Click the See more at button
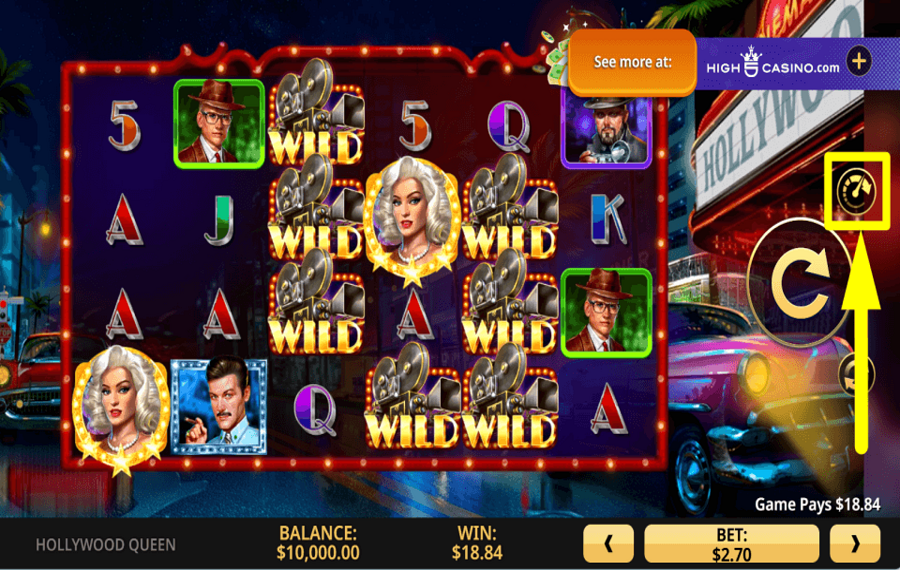 [633, 62]
